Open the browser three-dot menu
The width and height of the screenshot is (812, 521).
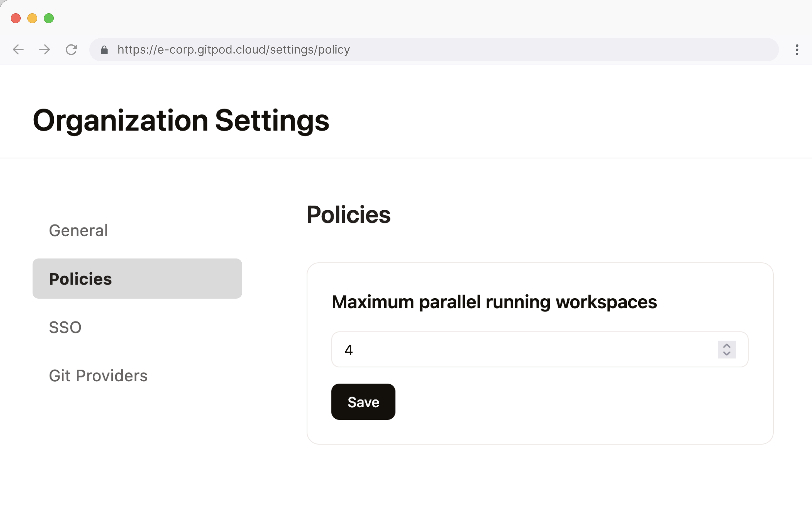(x=797, y=50)
